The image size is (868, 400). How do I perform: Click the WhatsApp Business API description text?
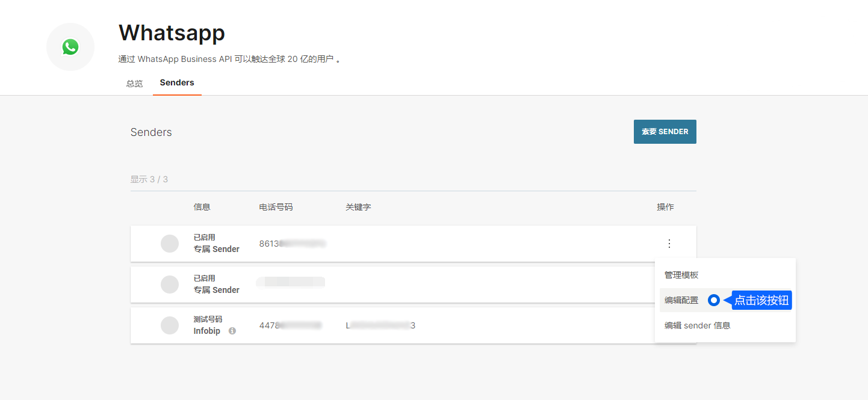229,60
